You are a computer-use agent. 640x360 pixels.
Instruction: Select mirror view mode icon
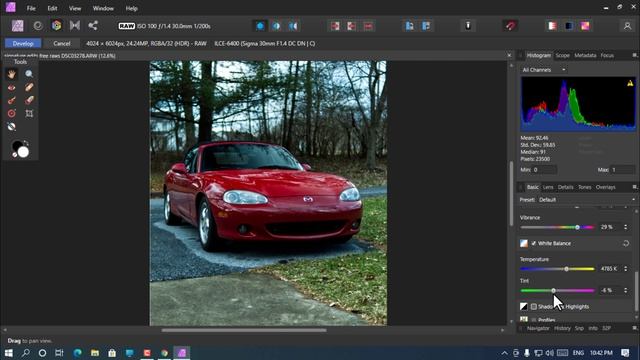click(x=293, y=26)
